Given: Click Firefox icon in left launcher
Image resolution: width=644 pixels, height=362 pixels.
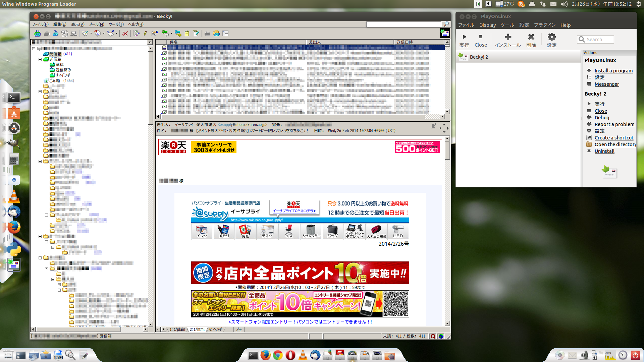Looking at the screenshot, I should tap(14, 227).
